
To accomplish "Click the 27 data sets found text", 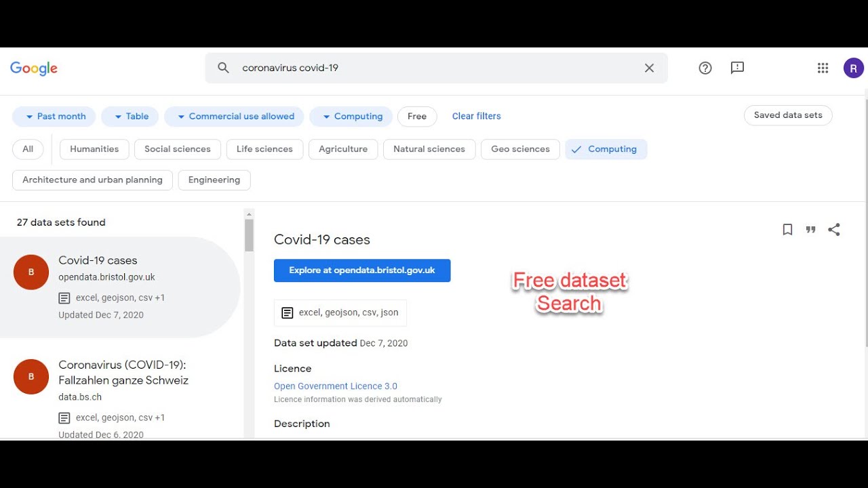I will (61, 222).
